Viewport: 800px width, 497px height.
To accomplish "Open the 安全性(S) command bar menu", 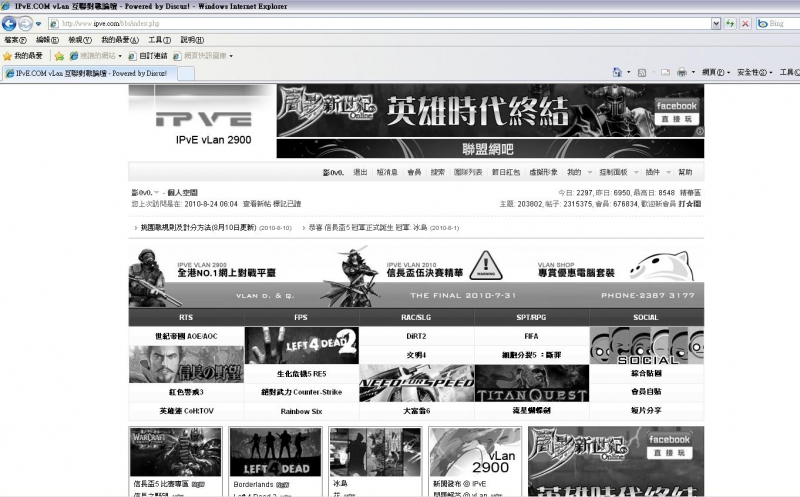I will point(754,72).
